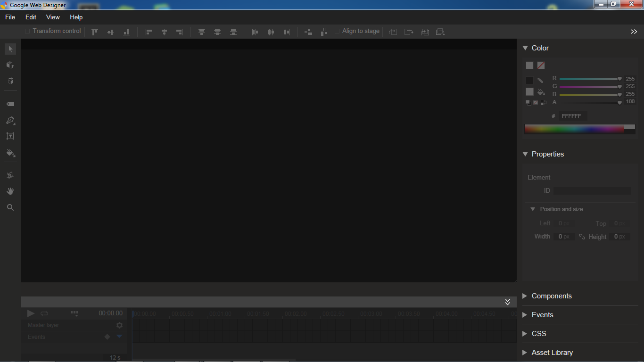Enable the Align to stage checkbox
This screenshot has height=362, width=644.
coord(337,31)
